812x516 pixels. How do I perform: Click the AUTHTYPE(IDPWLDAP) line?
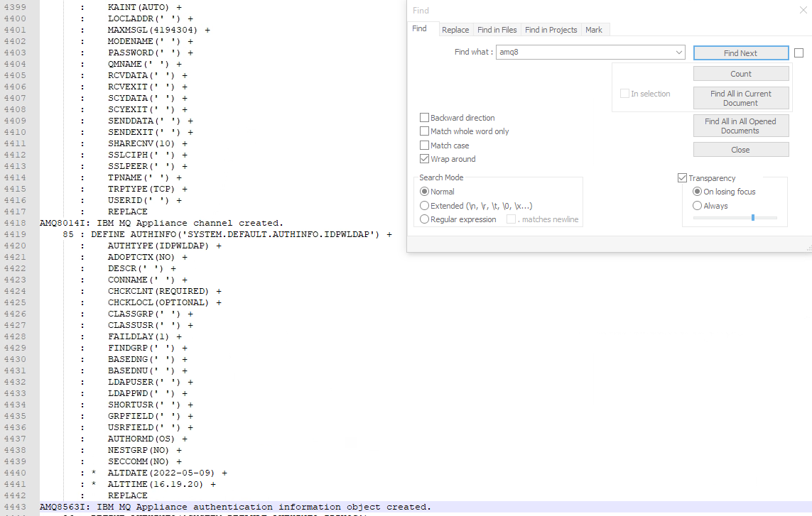click(165, 246)
